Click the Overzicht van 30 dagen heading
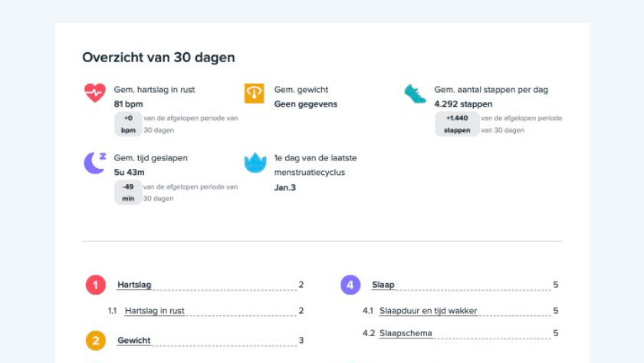The height and width of the screenshot is (363, 644). coord(159,58)
